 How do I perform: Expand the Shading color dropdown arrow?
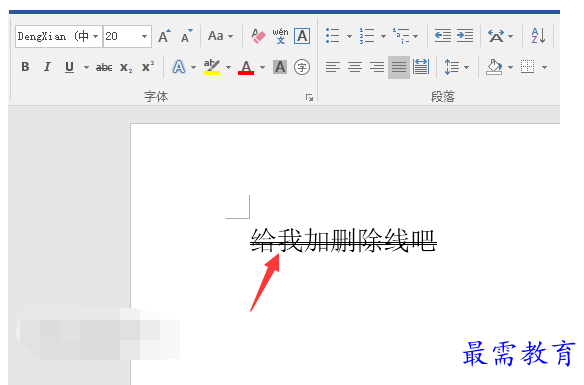511,67
